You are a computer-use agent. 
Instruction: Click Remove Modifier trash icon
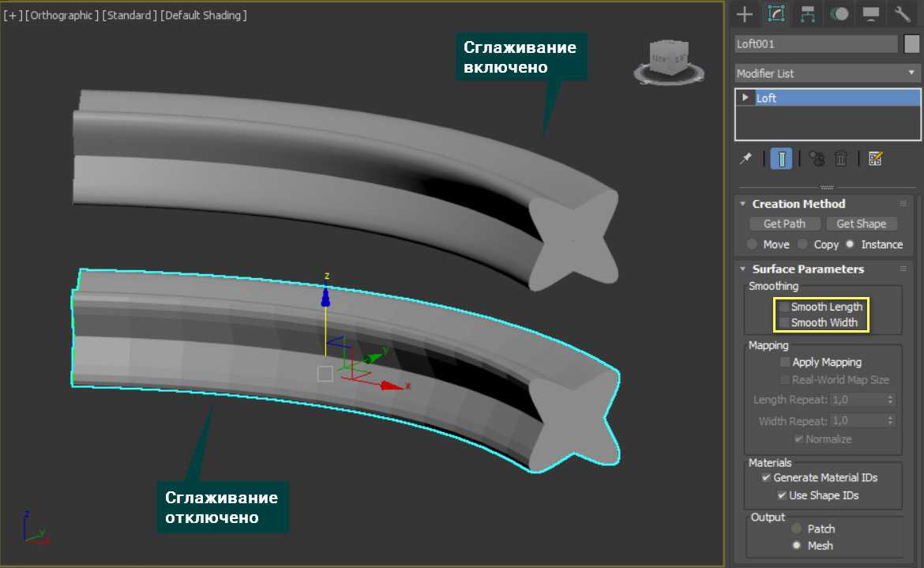point(841,159)
